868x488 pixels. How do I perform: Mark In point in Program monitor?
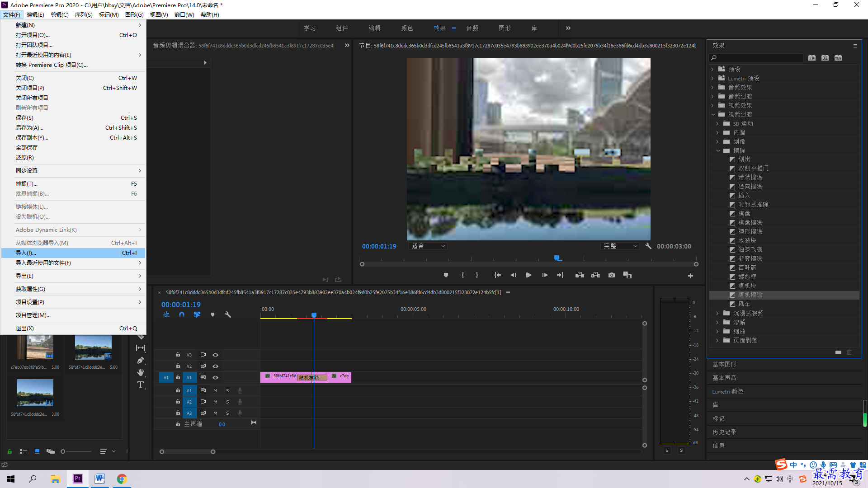coord(462,275)
